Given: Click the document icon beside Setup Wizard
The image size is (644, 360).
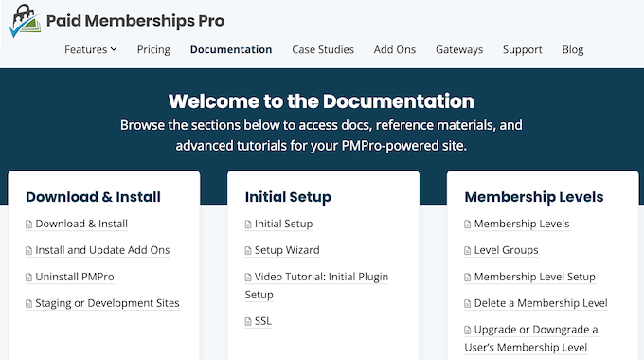Looking at the screenshot, I should pos(248,251).
